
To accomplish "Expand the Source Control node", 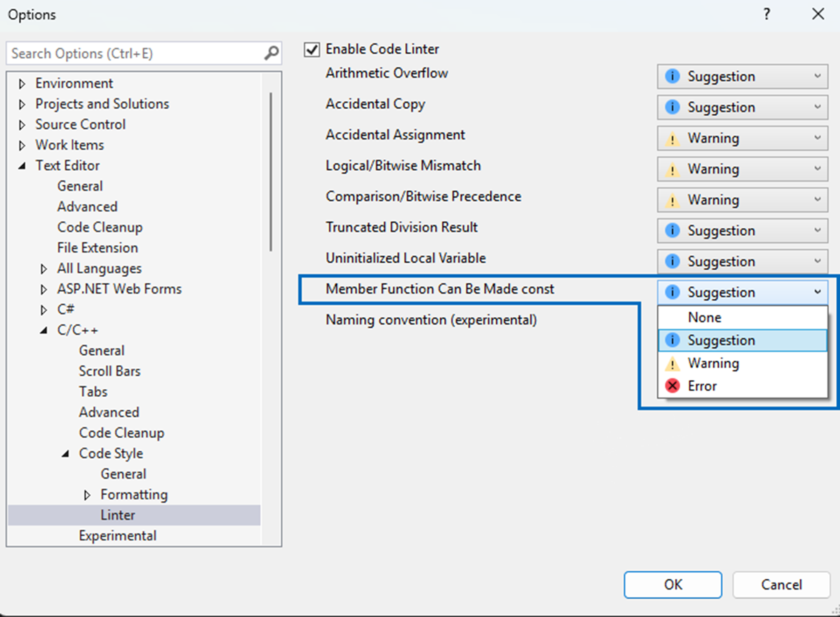I will click(21, 125).
